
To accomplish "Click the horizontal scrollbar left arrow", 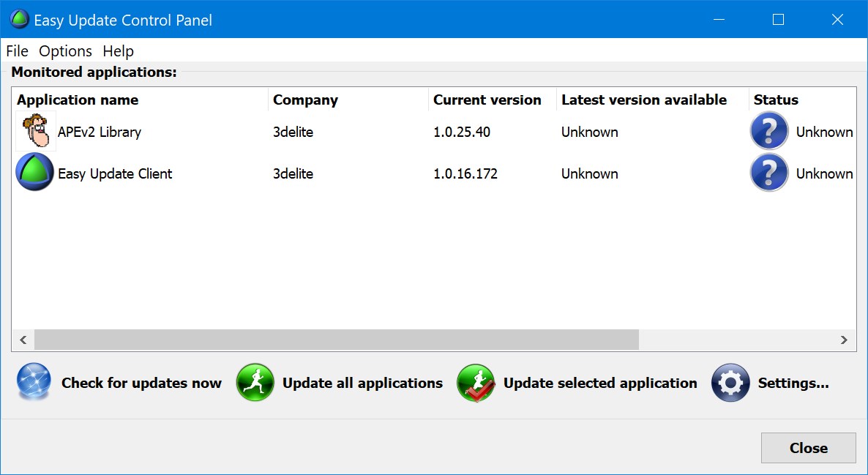I will [23, 340].
